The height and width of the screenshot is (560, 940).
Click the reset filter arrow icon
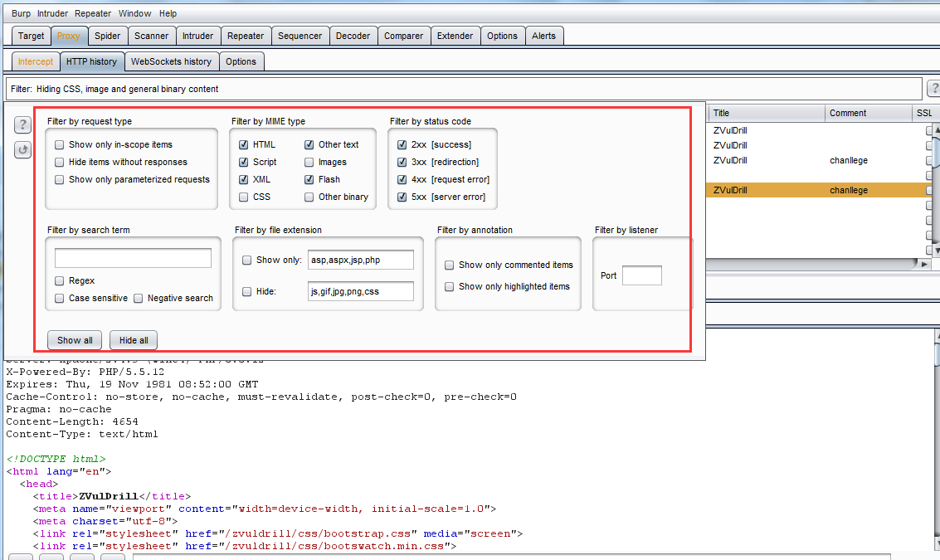coord(22,150)
